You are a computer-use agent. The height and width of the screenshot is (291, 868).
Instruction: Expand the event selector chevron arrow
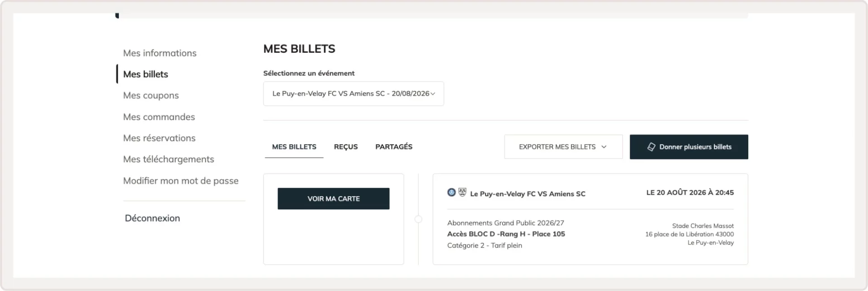(x=433, y=94)
